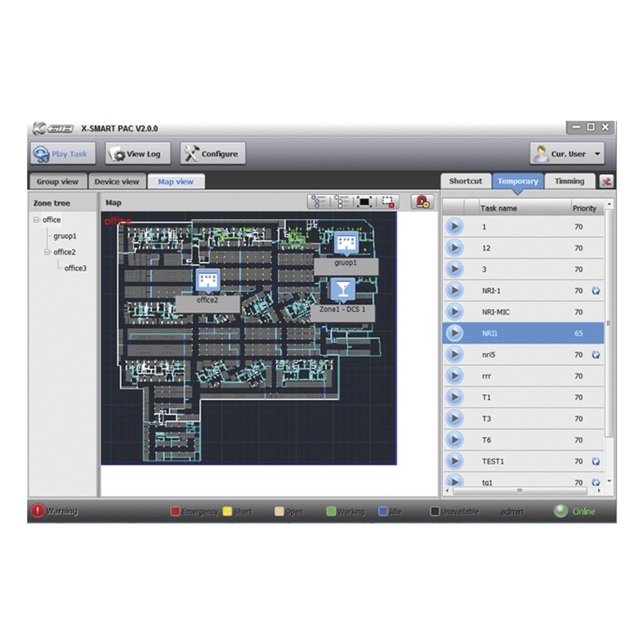Viewport: 644px width, 644px height.
Task: Play task T1
Action: click(454, 397)
